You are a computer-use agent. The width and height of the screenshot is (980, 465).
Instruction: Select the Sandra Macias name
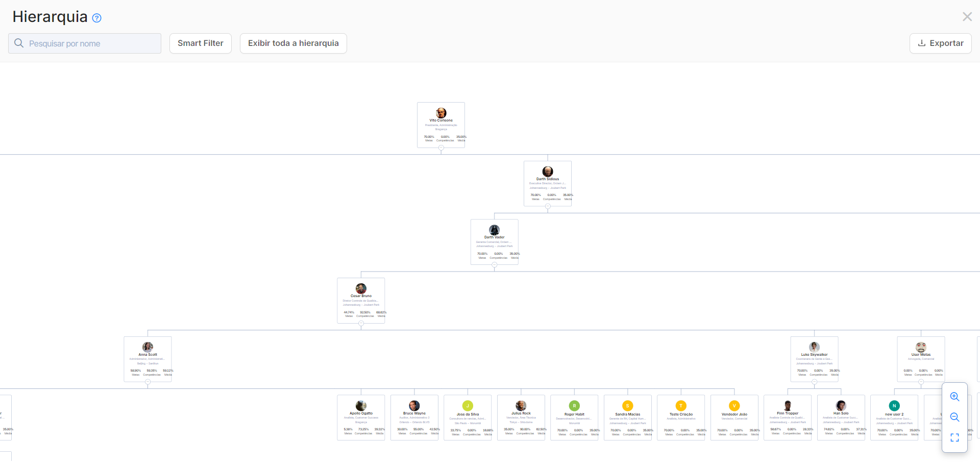click(627, 414)
